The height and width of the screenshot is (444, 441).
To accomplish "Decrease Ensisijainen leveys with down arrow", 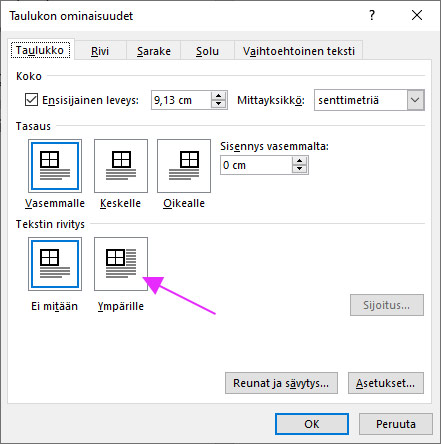I will pos(219,104).
